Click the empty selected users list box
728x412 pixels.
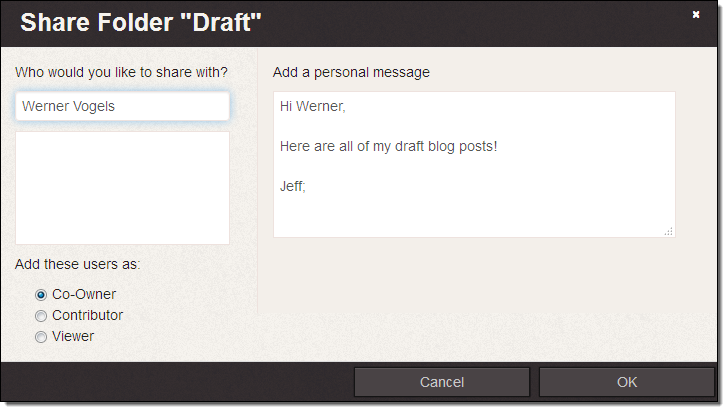[x=122, y=188]
